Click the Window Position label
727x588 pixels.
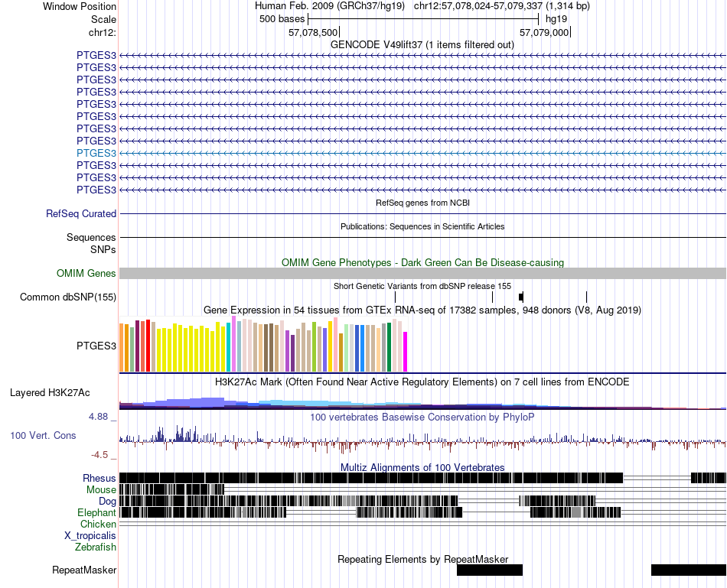80,6
